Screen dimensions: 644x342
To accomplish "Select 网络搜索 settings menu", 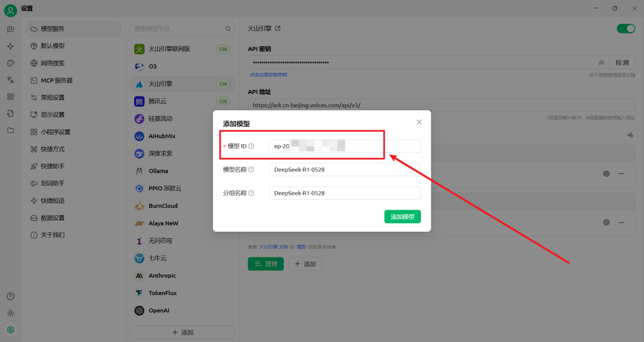I will pos(73,63).
